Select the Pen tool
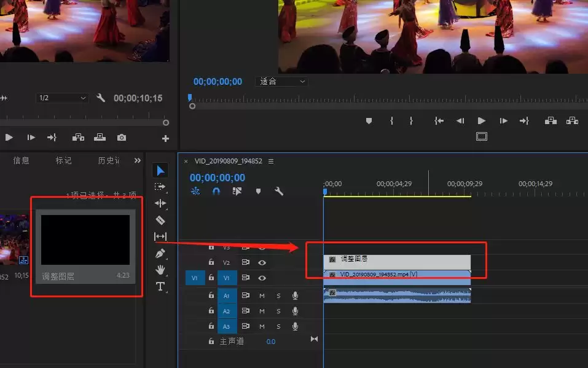This screenshot has width=588, height=368. point(160,254)
